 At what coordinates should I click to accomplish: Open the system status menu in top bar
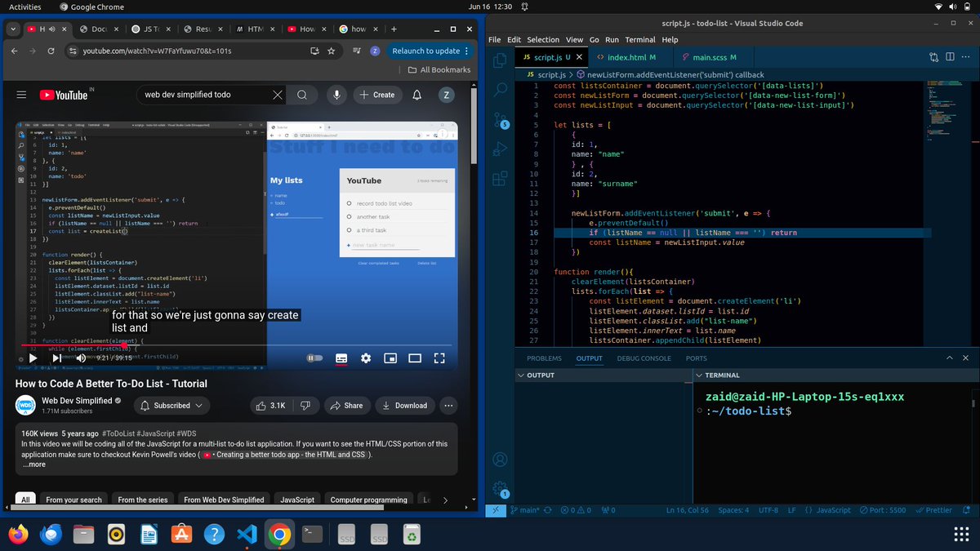(952, 7)
